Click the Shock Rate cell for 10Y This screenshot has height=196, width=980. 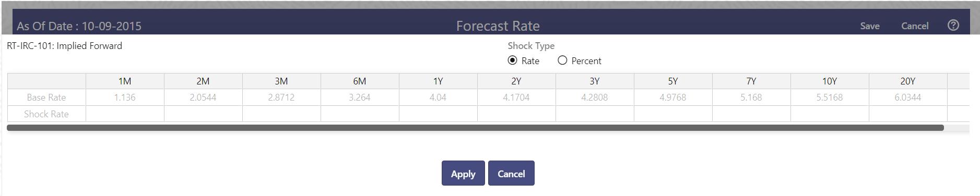pos(830,114)
